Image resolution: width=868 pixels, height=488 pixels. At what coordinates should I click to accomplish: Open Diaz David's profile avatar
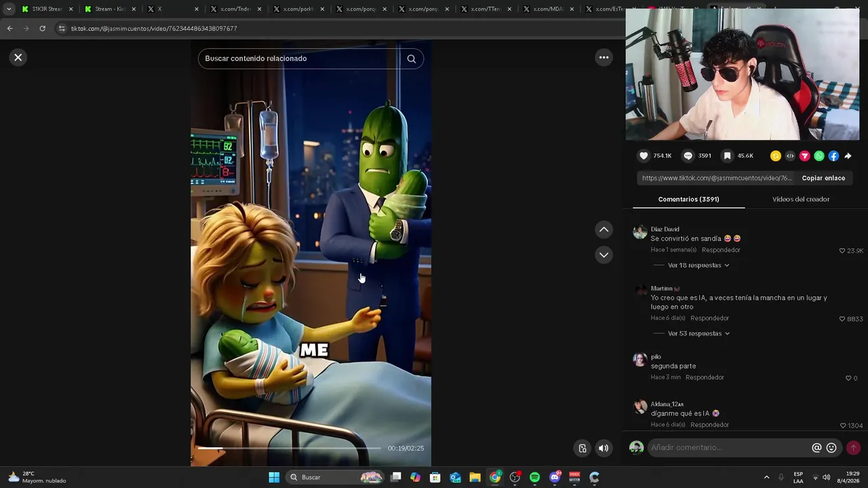[x=639, y=232]
